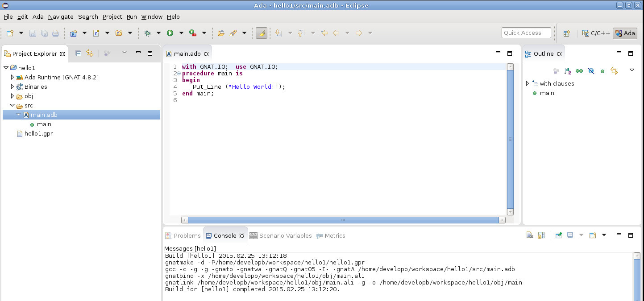Pin the Console view
The width and height of the screenshot is (644, 301).
click(558, 235)
